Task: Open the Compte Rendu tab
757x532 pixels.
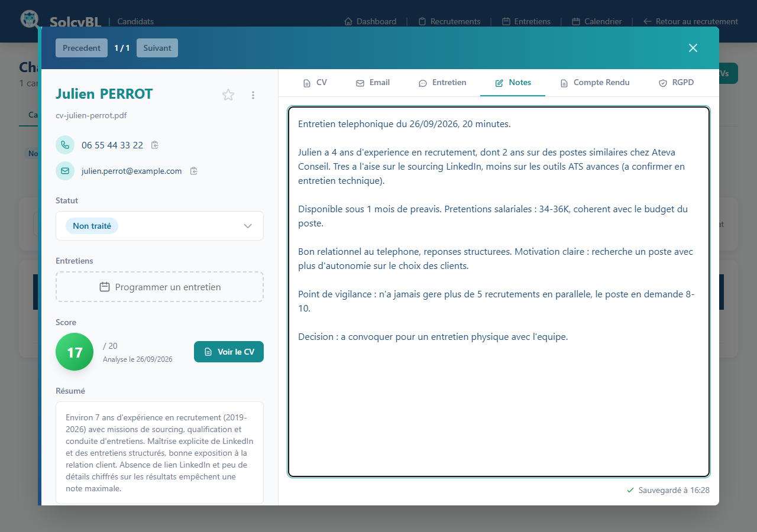Action: tap(595, 83)
